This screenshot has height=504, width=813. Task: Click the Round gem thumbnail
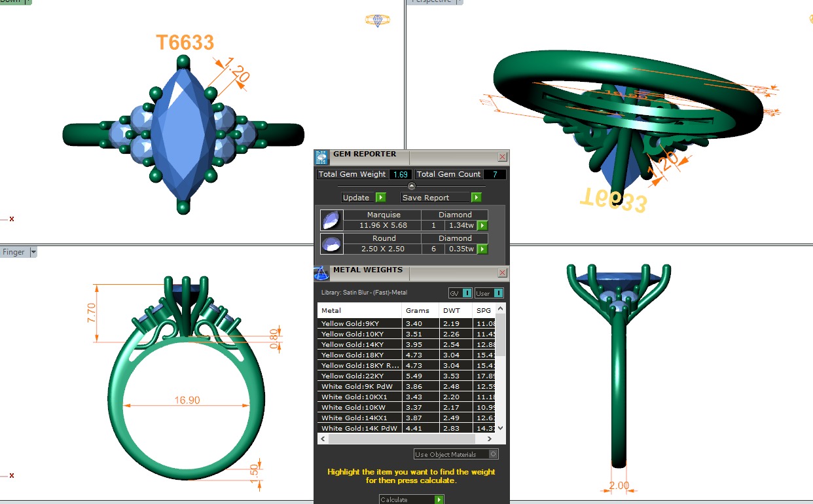tap(331, 243)
